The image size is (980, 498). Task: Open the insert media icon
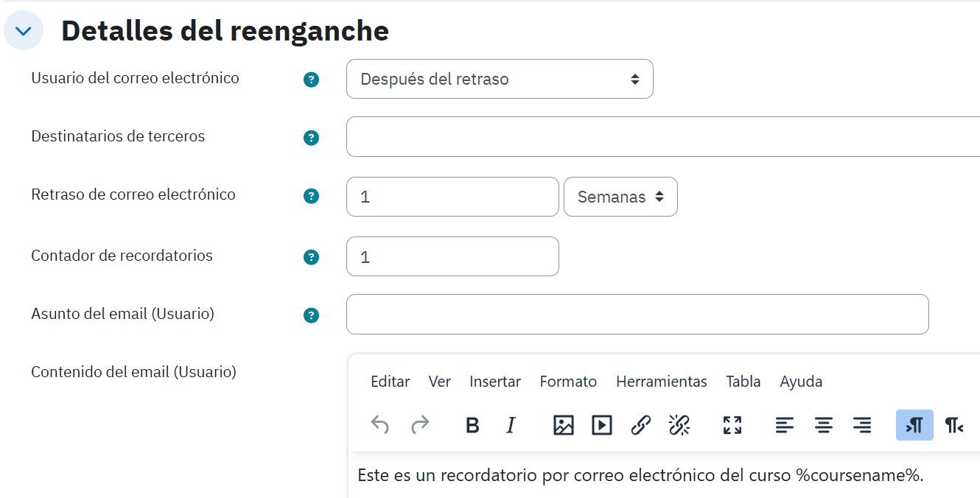tap(602, 425)
